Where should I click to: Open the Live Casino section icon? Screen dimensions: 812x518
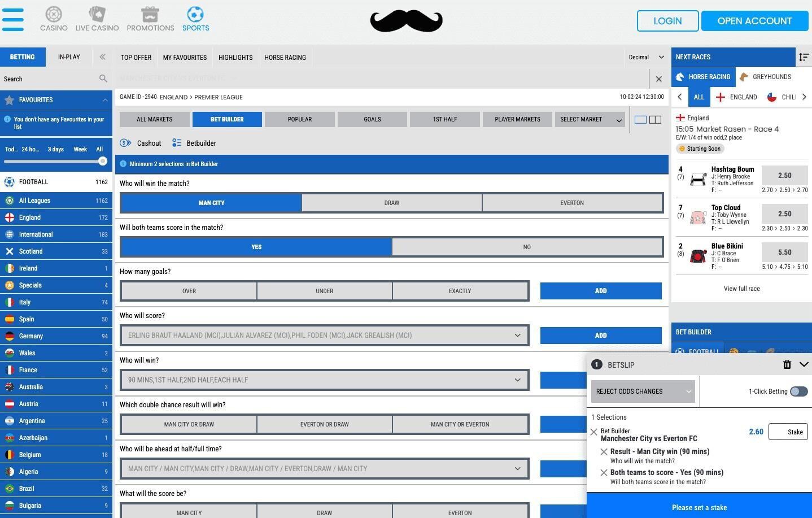[97, 14]
